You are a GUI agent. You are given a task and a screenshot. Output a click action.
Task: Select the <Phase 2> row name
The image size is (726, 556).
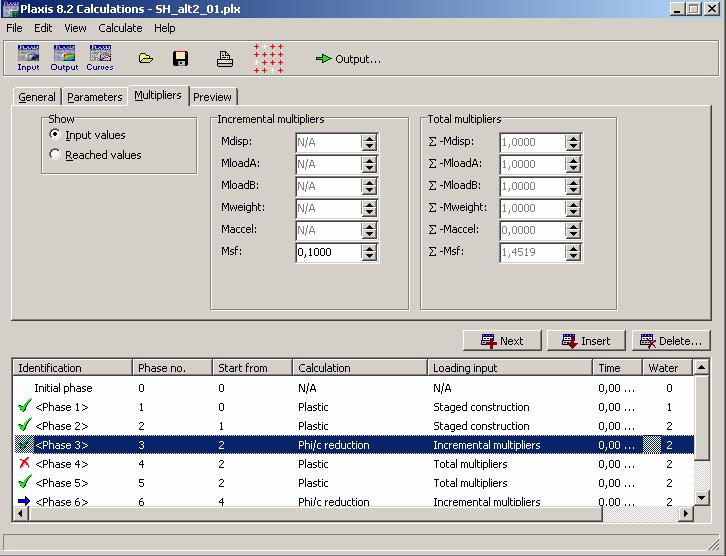point(62,426)
